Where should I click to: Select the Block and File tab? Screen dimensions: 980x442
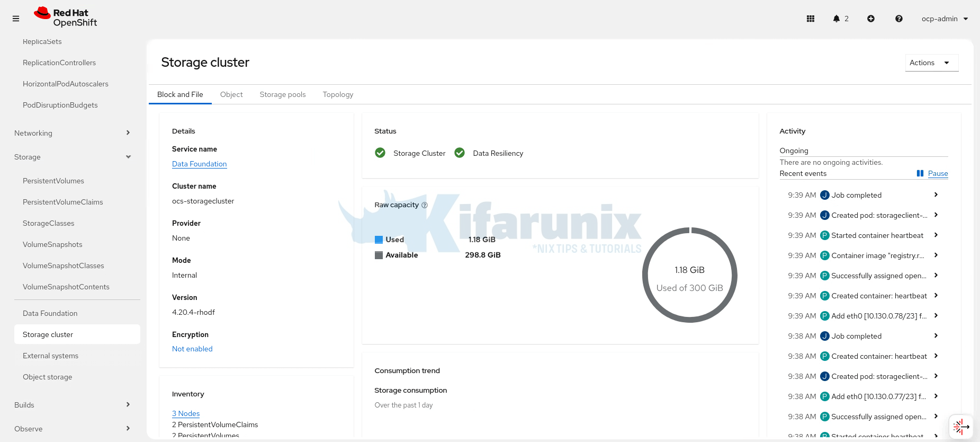coord(180,94)
